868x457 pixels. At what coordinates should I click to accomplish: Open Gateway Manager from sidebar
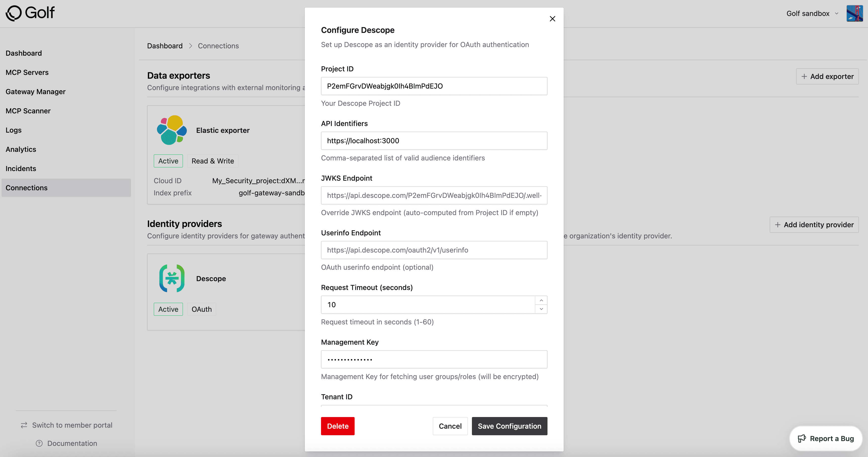point(35,91)
